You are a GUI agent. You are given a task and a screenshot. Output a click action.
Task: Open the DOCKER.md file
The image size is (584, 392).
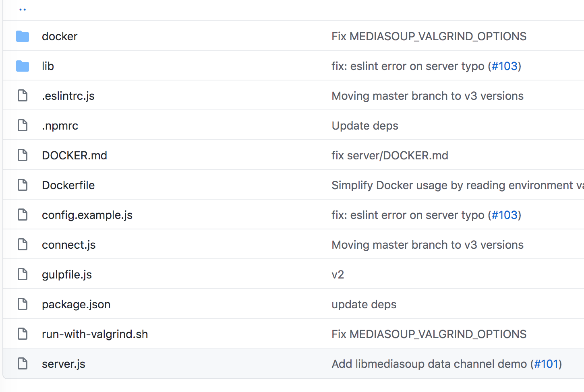[x=75, y=155]
